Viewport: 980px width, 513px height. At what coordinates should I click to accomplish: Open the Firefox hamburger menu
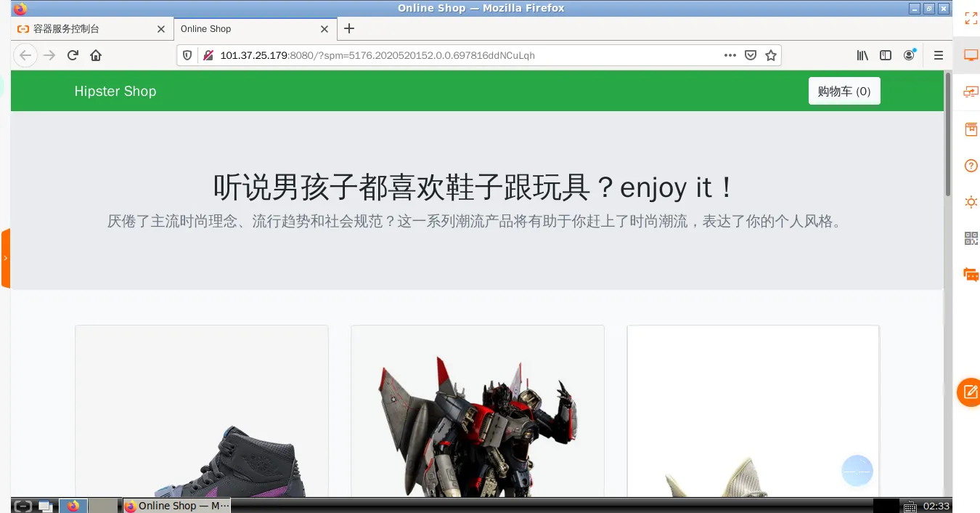pos(938,54)
